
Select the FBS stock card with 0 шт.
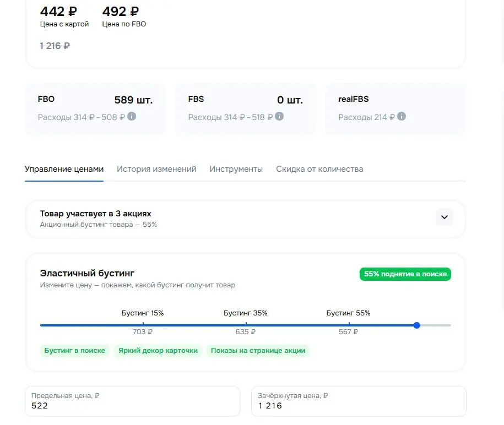tap(246, 108)
